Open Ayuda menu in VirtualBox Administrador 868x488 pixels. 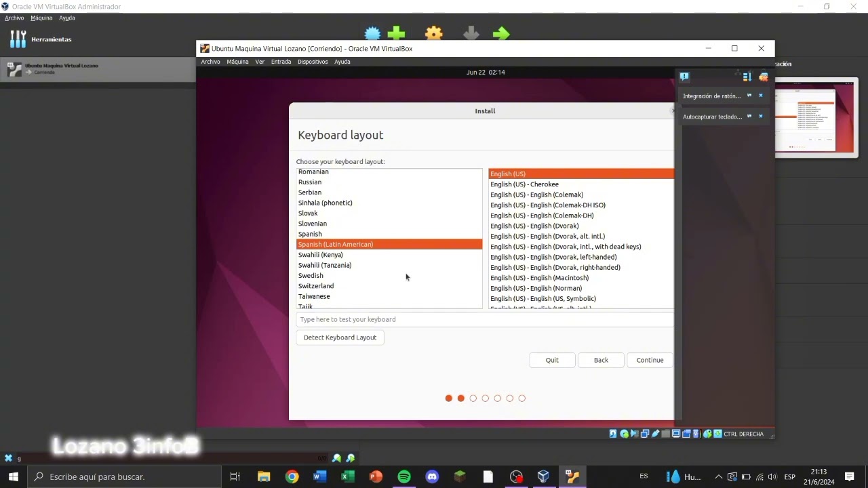click(x=67, y=18)
